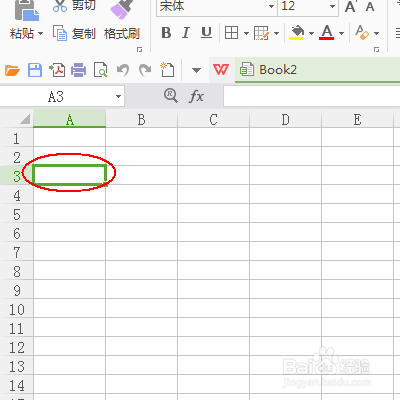The width and height of the screenshot is (400, 400).
Task: Select column E header
Action: 358,119
